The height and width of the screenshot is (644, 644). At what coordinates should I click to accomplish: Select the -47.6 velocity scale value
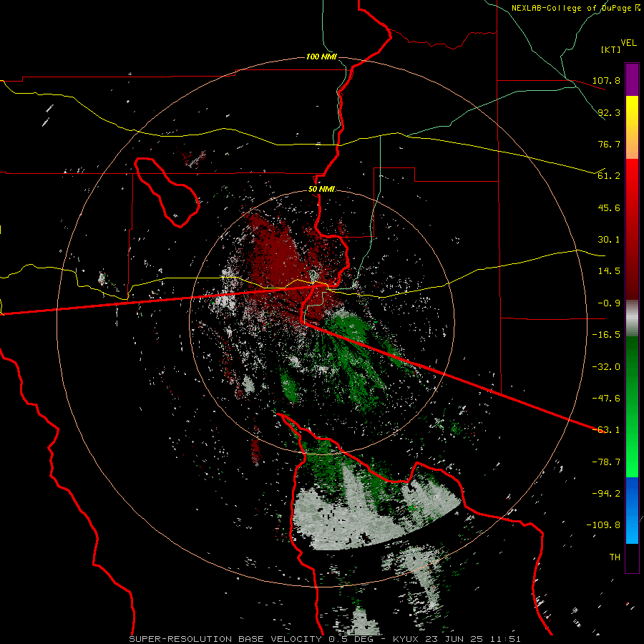coord(606,399)
